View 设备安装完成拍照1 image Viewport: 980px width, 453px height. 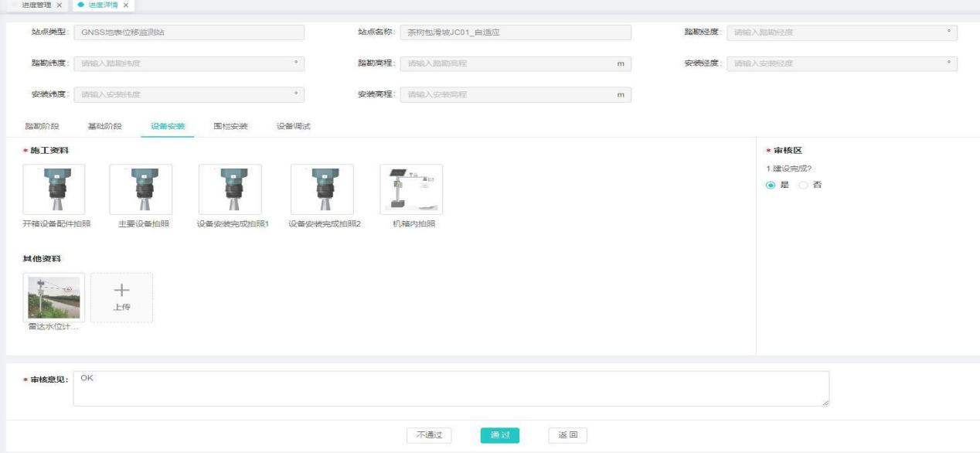pos(230,189)
